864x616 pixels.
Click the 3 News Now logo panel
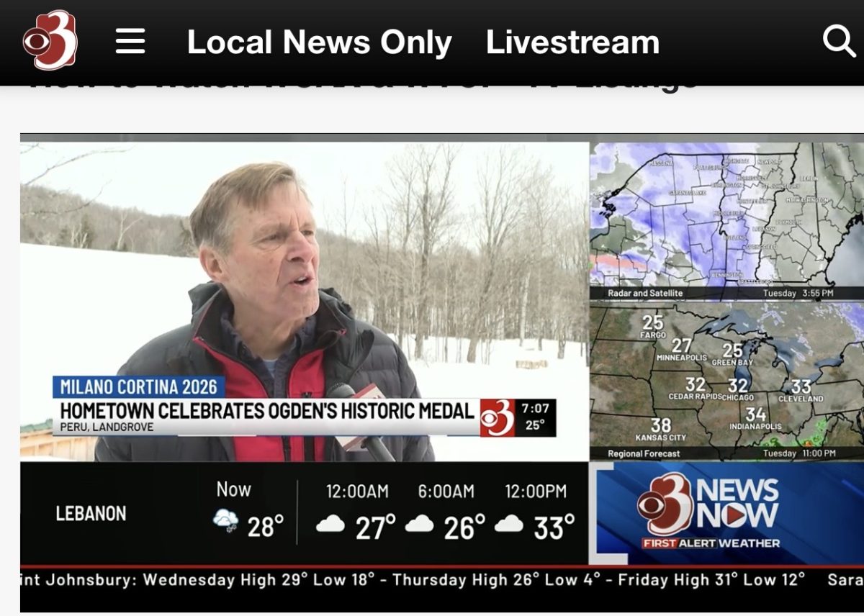[x=726, y=513]
